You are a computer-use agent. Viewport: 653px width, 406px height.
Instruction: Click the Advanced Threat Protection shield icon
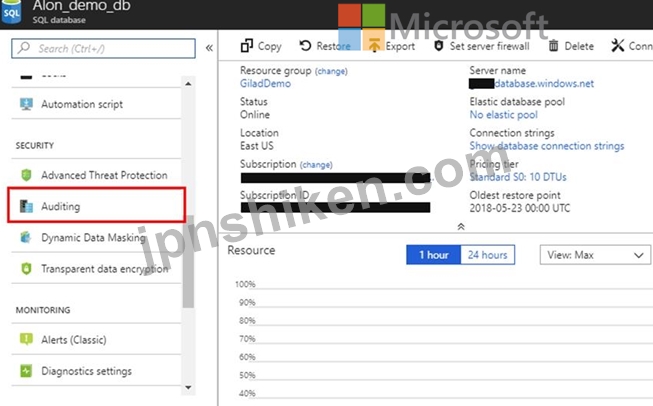tap(26, 175)
